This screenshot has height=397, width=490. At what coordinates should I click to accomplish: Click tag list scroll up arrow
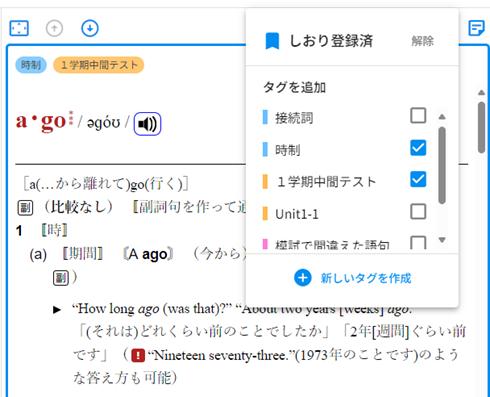click(442, 117)
